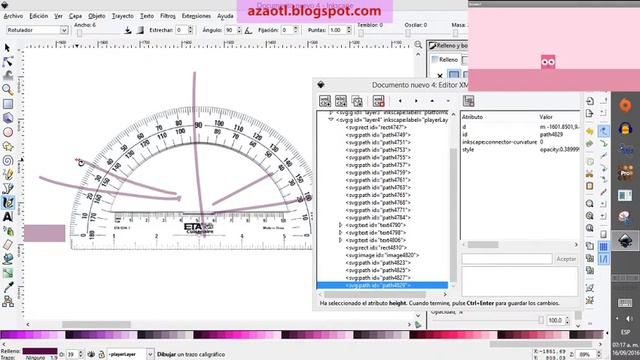Click the attribute name input field
Viewport: 640px width, 360px height.
pos(507,259)
